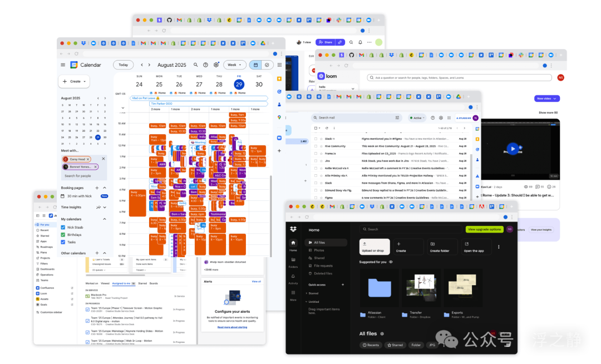
Task: Click the Today button in Calendar
Action: point(124,65)
